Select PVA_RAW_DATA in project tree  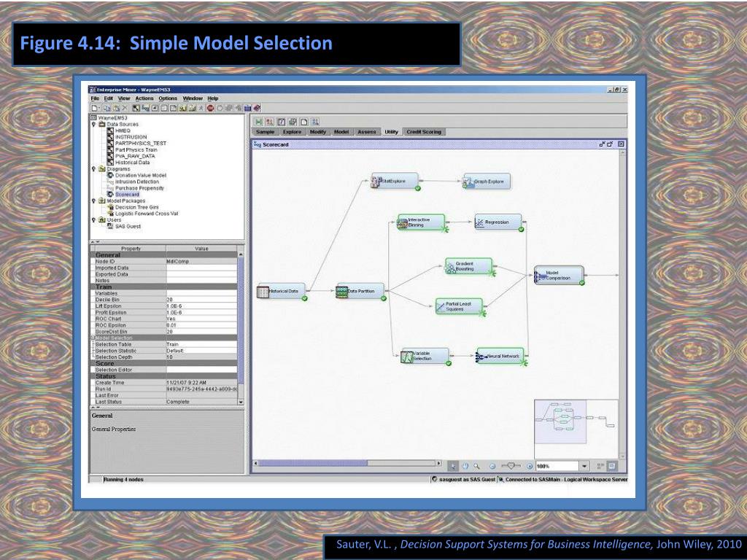[135, 156]
